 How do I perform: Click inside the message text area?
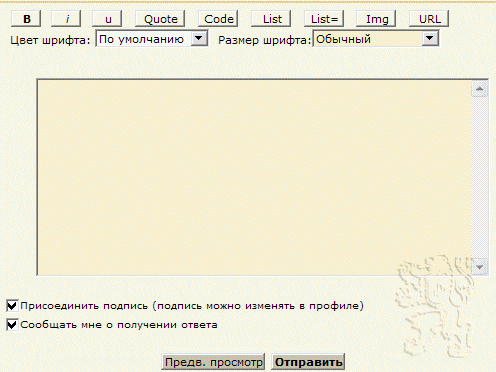(254, 177)
